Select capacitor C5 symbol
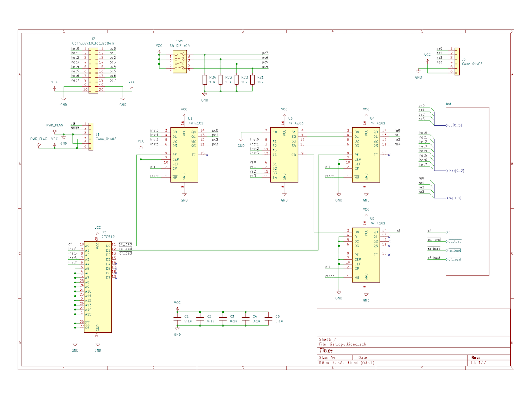This screenshot has height=399, width=532. [269, 319]
